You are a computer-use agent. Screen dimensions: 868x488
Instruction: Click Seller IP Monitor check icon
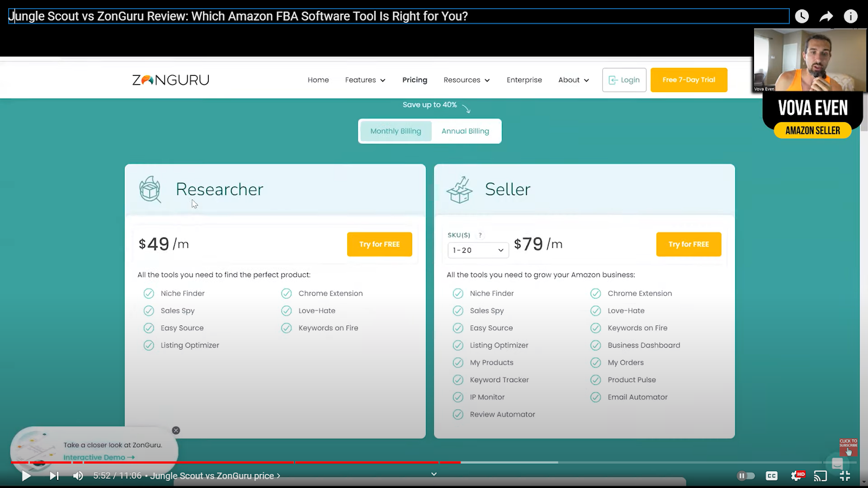pos(458,397)
